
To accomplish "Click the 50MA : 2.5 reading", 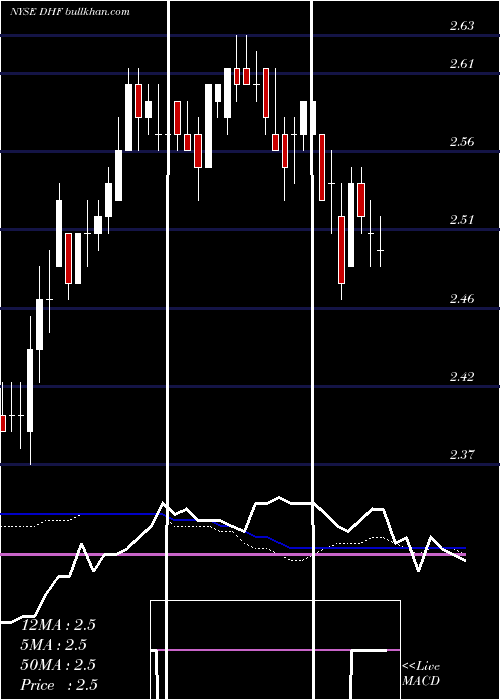I will pos(58,665).
